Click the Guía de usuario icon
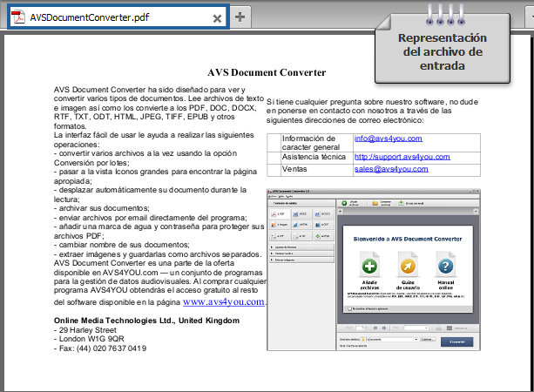This screenshot has width=534, height=392. 407,266
